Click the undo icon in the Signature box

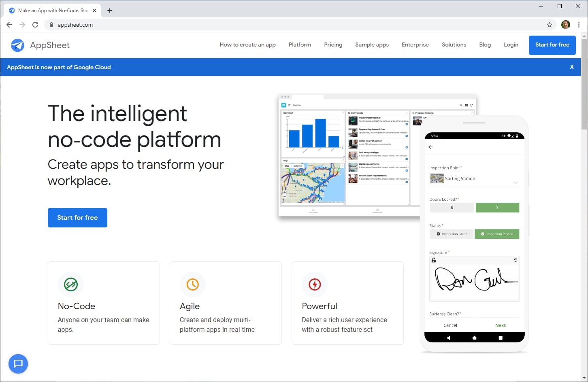point(515,260)
